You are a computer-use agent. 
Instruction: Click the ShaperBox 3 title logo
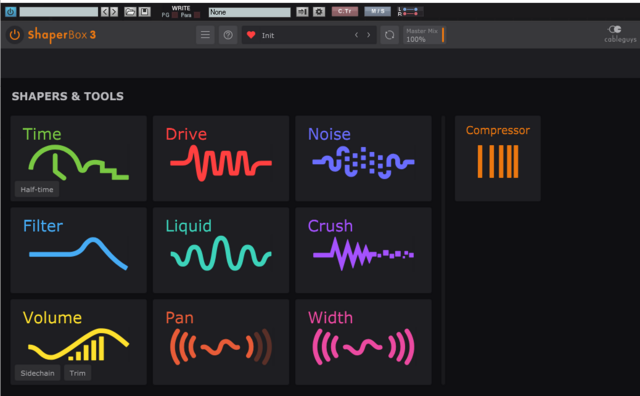pyautogui.click(x=62, y=35)
